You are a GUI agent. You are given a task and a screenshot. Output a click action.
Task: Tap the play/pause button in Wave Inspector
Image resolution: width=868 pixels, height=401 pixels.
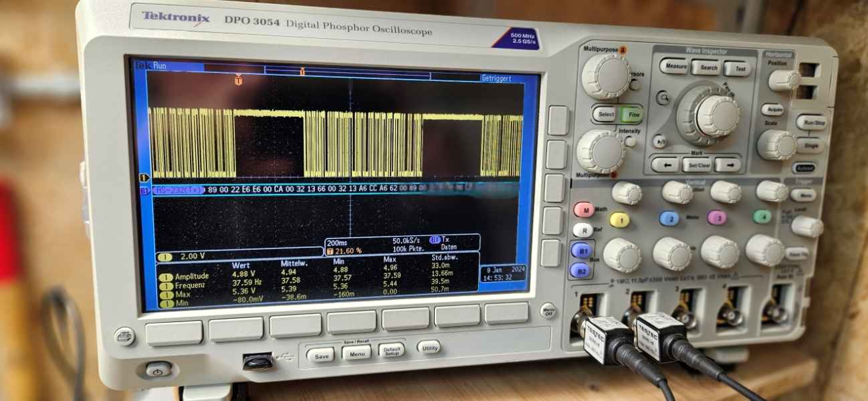point(660,141)
